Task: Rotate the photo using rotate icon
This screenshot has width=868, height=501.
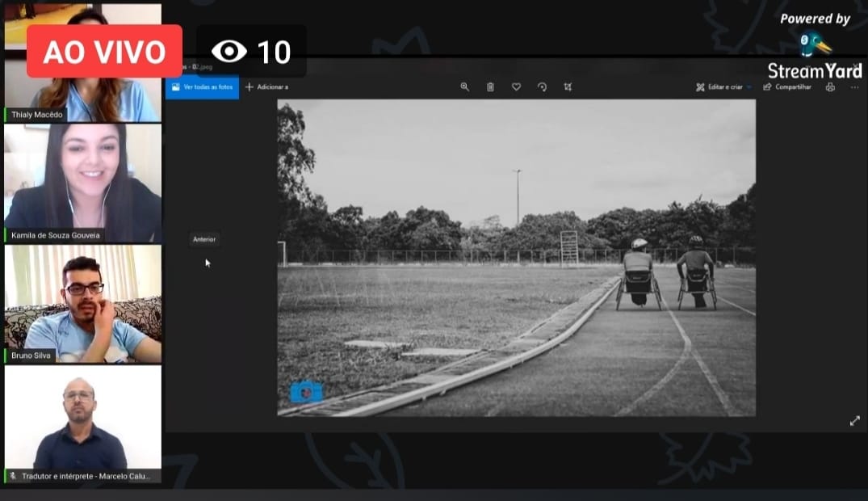Action: 542,87
